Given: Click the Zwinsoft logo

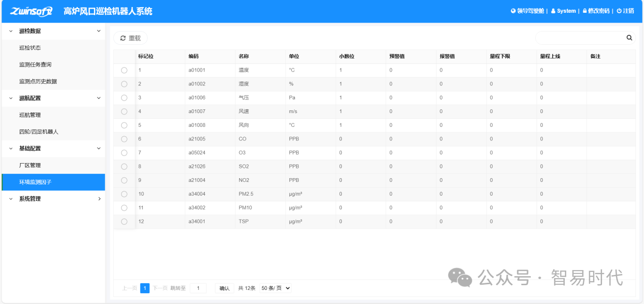Looking at the screenshot, I should 31,11.
